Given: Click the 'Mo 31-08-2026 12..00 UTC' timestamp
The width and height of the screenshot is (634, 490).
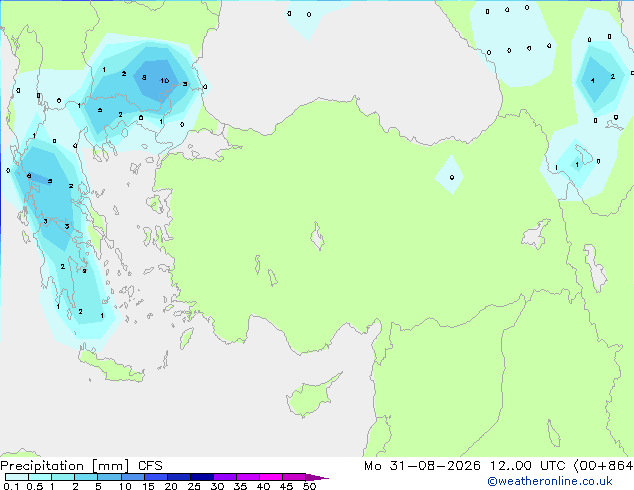Looking at the screenshot, I should point(465,466).
